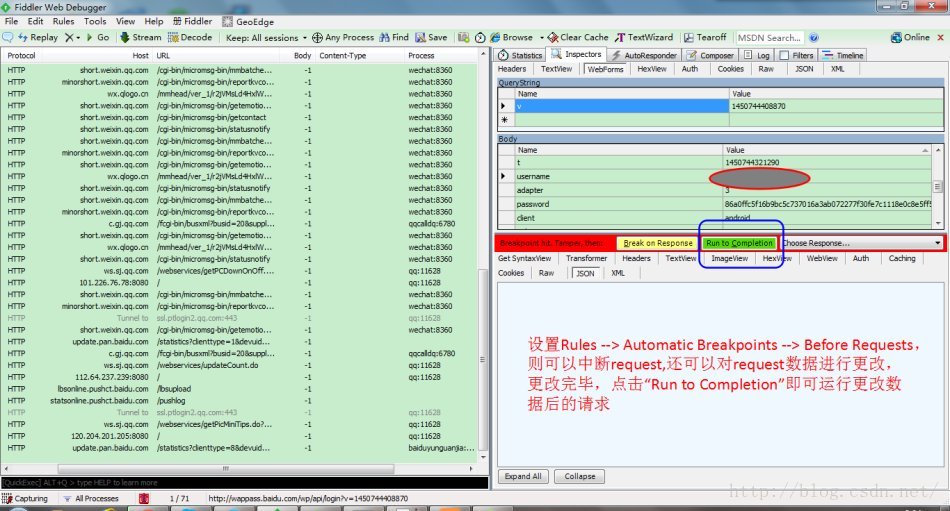Select the password row in Body
Viewport: 950px width, 511px height.
pyautogui.click(x=715, y=204)
